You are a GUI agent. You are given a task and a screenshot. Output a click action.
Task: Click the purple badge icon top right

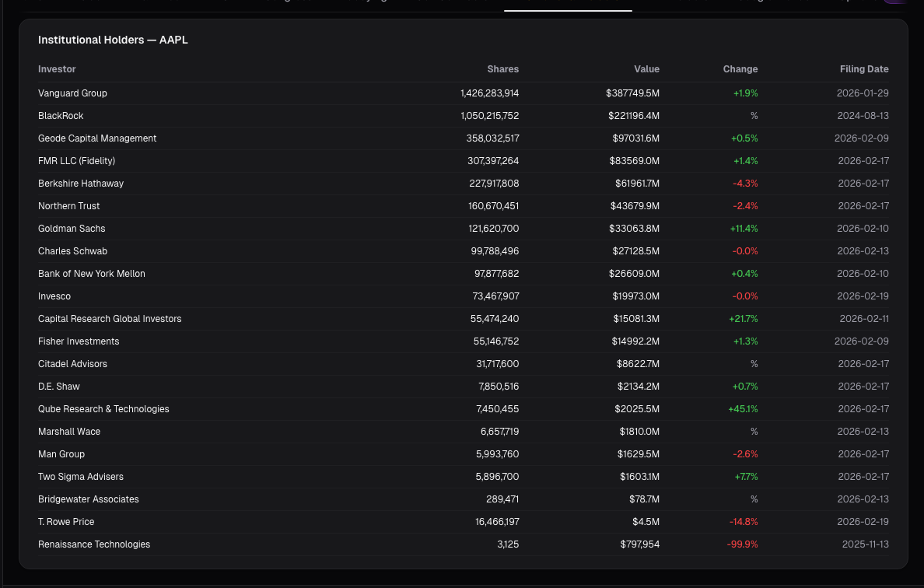point(893,3)
